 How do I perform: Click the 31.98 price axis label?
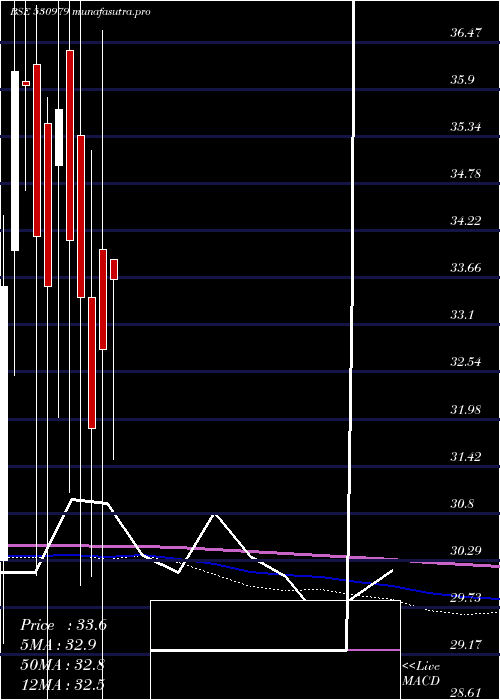[x=466, y=409]
